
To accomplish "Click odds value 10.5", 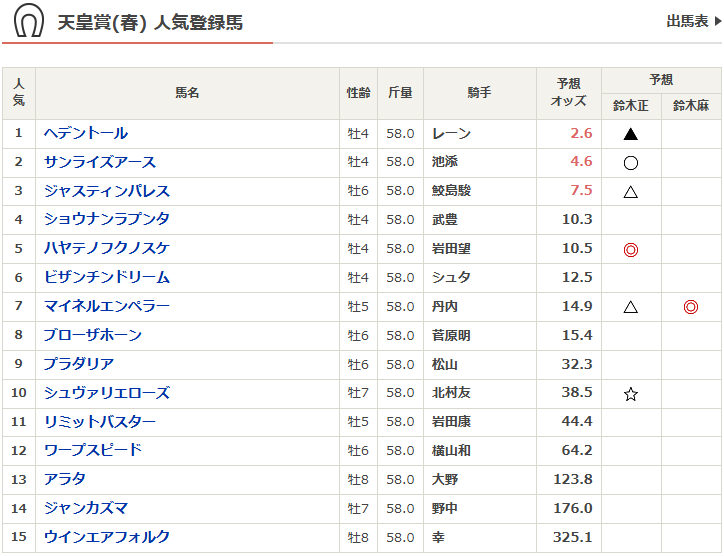I will coord(577,248).
